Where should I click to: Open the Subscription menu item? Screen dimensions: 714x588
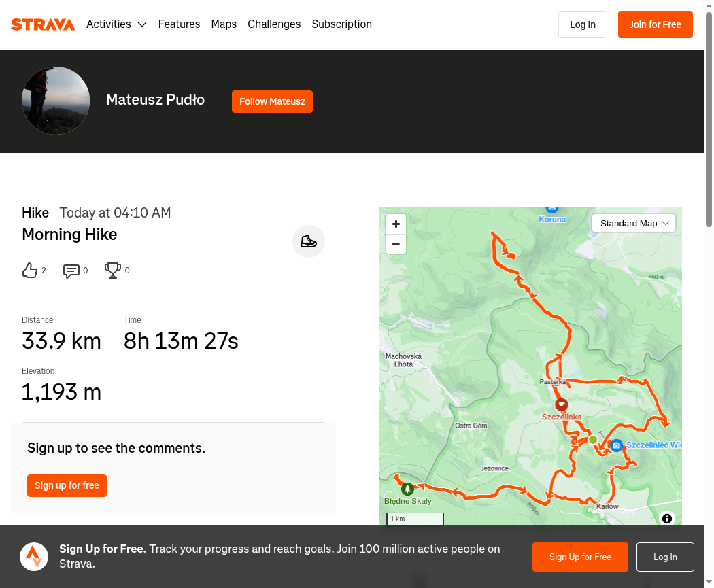click(341, 24)
